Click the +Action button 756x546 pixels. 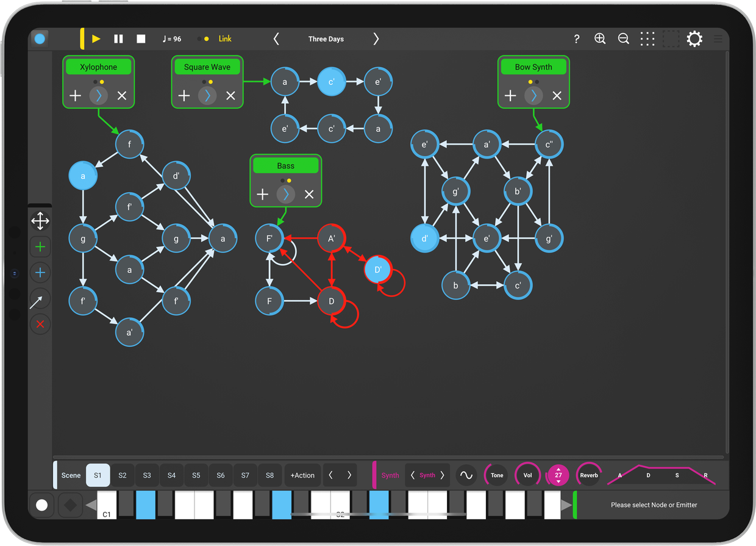[302, 475]
